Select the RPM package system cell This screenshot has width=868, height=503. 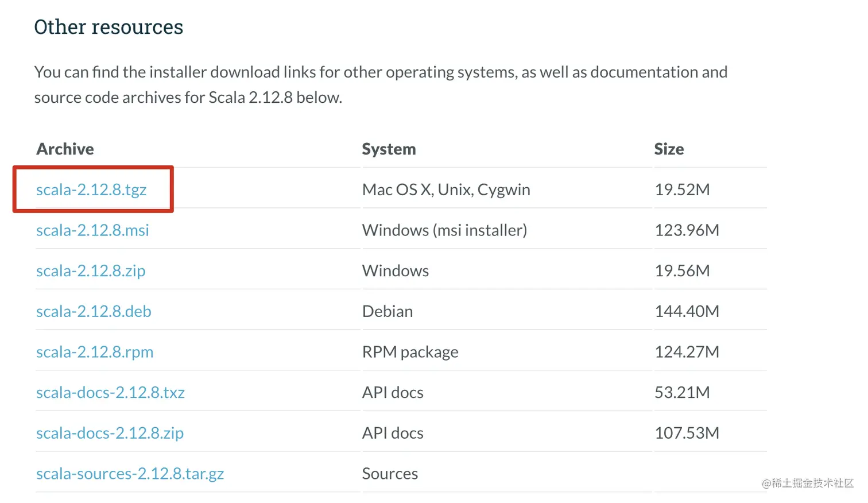[410, 352]
